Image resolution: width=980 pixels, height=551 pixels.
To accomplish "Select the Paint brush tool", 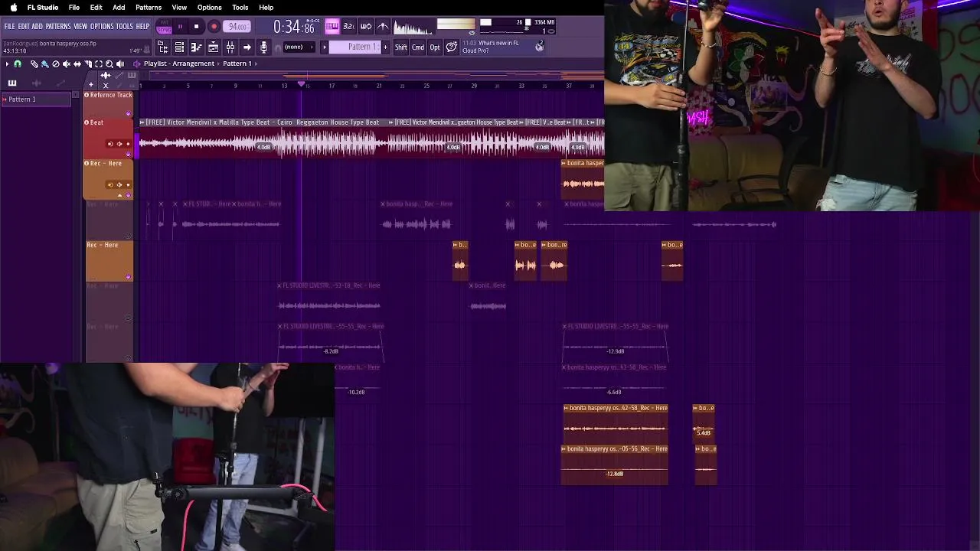I will tap(44, 64).
